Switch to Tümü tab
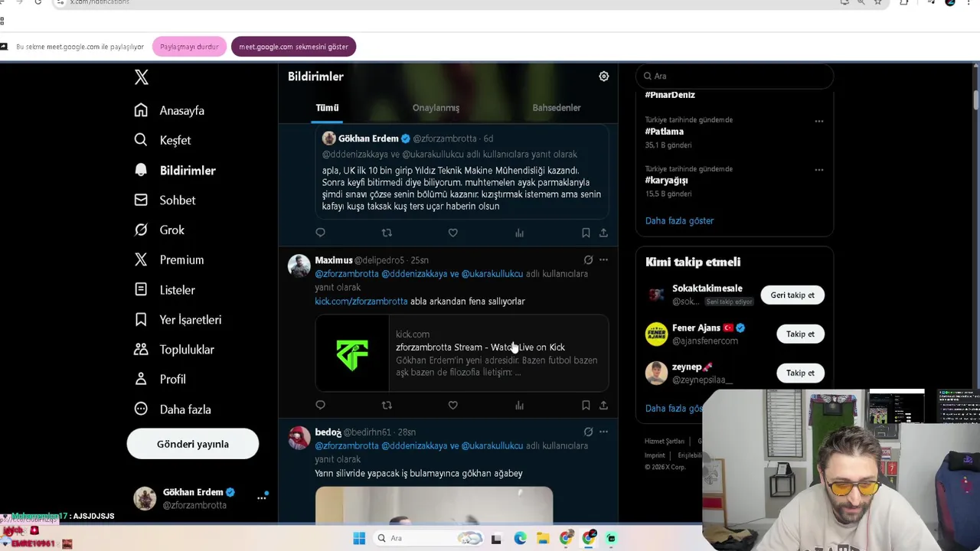980x551 pixels. click(x=327, y=108)
